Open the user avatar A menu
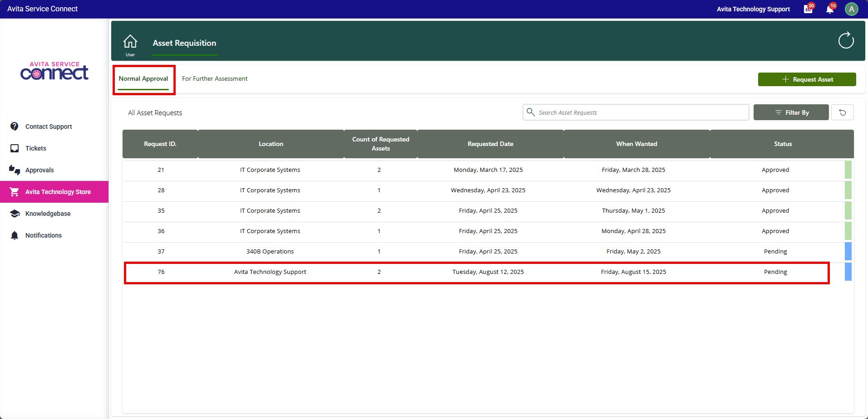 coord(851,9)
